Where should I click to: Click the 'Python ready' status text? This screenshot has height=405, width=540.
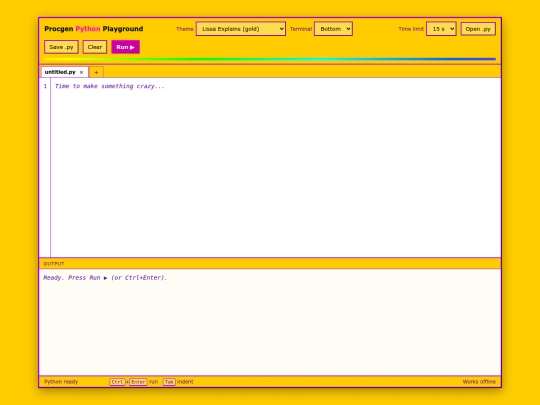[x=61, y=382]
